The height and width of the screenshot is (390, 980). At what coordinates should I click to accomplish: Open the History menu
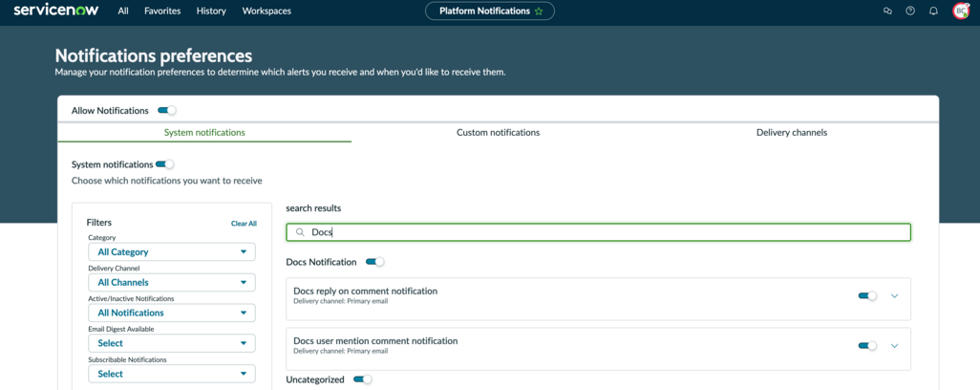coord(211,11)
